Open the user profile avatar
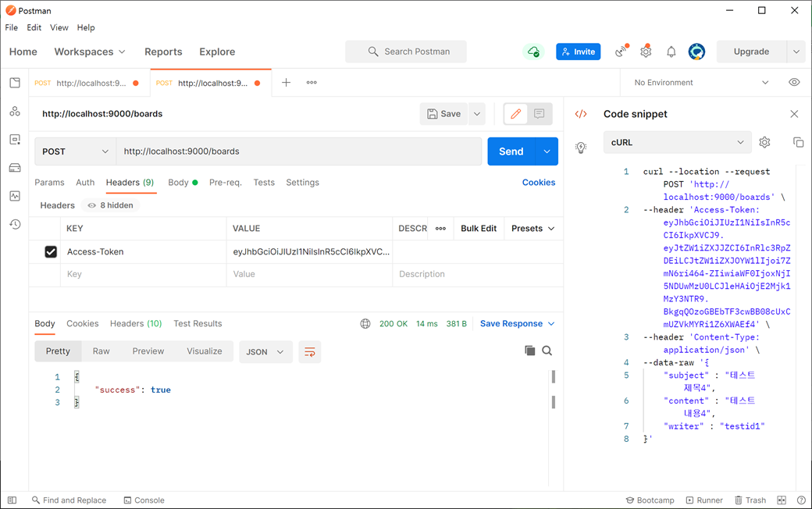 click(x=696, y=52)
